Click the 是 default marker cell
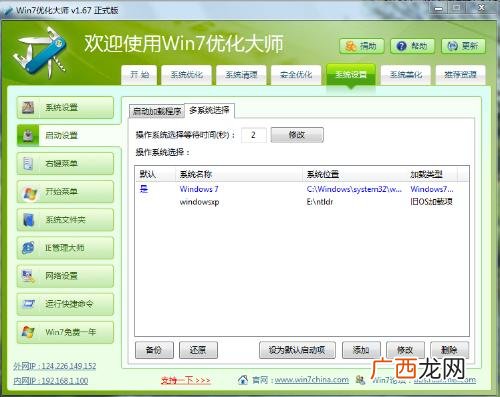500x397 pixels. click(144, 189)
